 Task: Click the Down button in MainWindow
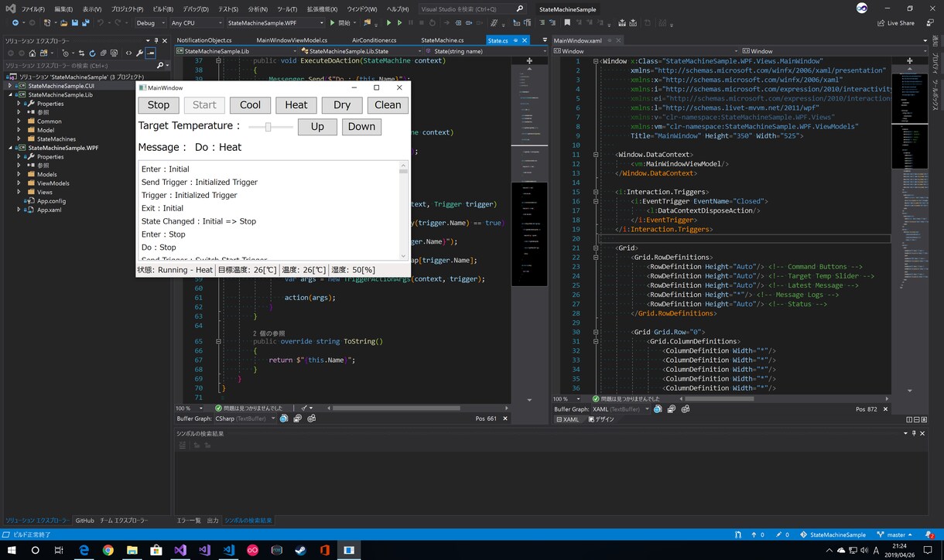coord(361,127)
